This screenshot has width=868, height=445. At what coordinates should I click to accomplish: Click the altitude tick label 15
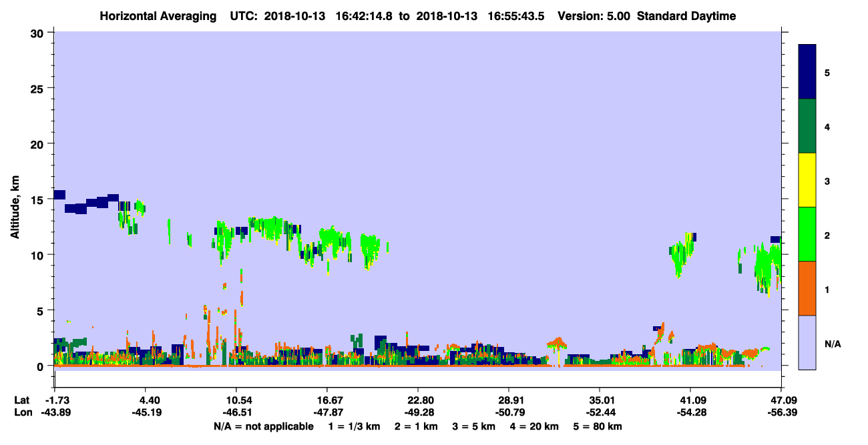pos(38,199)
